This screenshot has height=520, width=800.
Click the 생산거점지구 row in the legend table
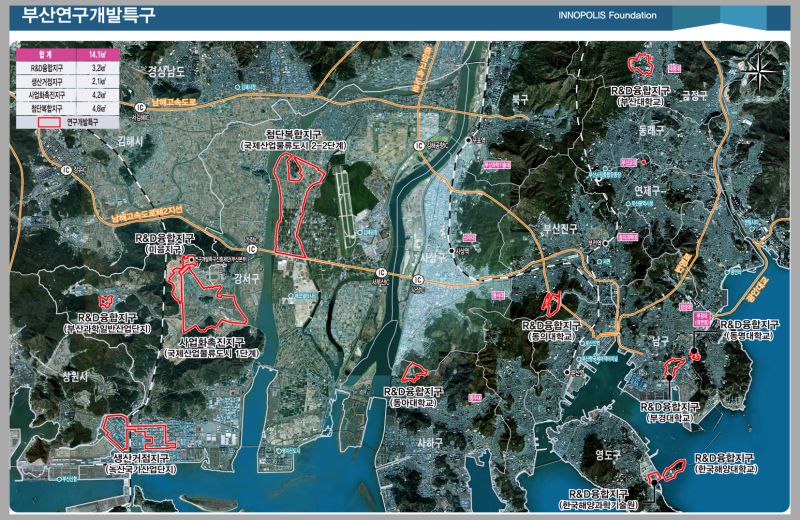68,82
